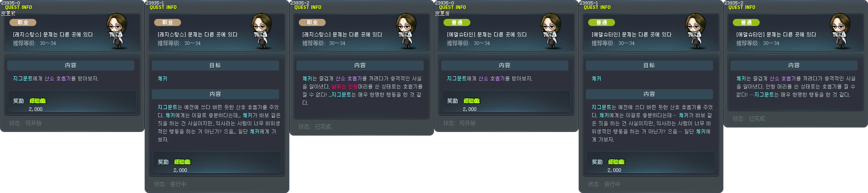This screenshot has width=868, height=193.
Task: Click the pink highlighted text in the 职业 已完成 panel
Action: (345, 87)
